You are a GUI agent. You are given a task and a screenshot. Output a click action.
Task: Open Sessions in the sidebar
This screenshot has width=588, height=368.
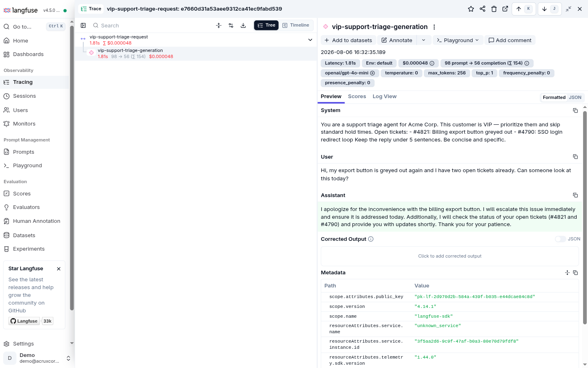35,96
